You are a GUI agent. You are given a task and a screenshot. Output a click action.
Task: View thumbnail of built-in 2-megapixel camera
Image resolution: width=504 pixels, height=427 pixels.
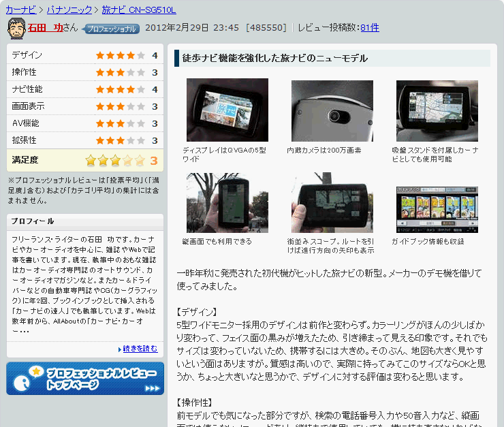click(x=332, y=111)
